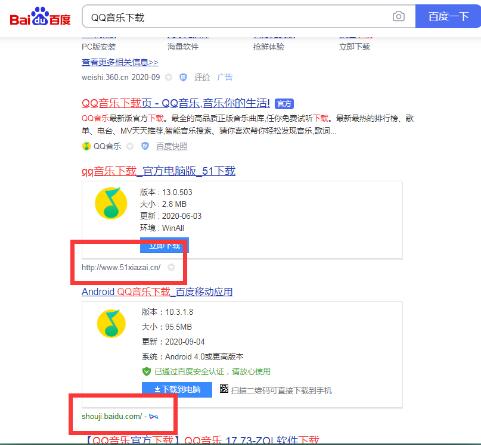Open 百度快照 cached page link
481x445 pixels.
tap(172, 146)
